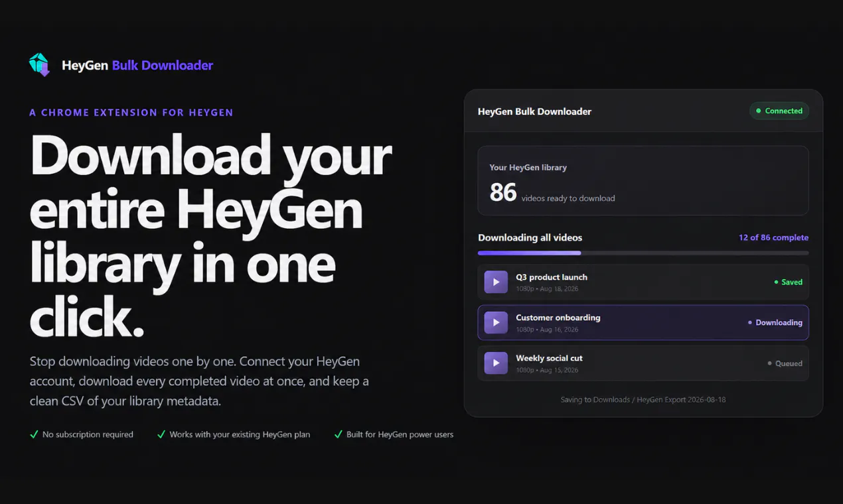843x504 pixels.
Task: Click A CHROME EXTENSION FOR HEYGEN tagline
Action: pos(131,113)
